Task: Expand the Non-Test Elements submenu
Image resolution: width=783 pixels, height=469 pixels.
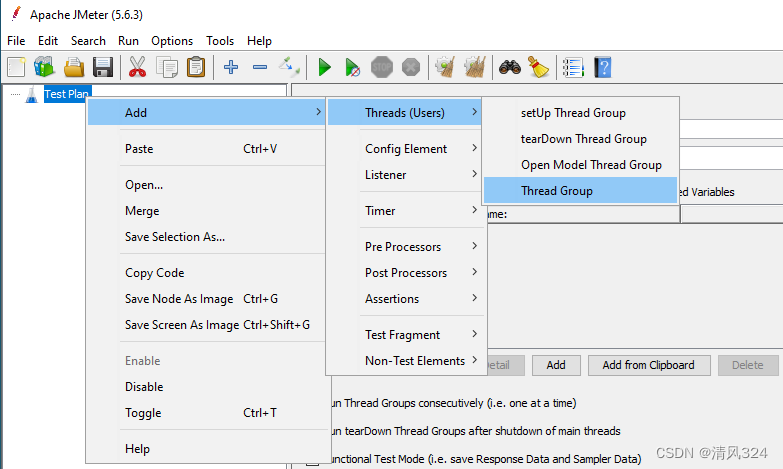Action: click(404, 361)
